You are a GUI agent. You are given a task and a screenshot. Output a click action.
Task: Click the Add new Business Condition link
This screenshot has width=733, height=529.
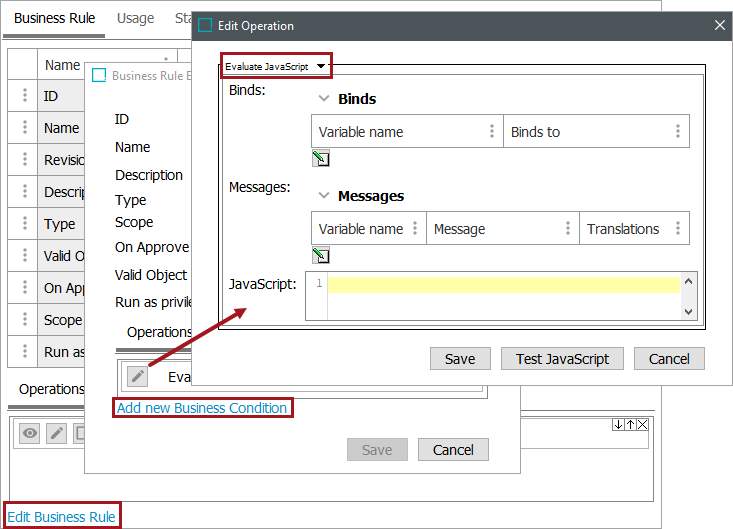click(x=202, y=408)
